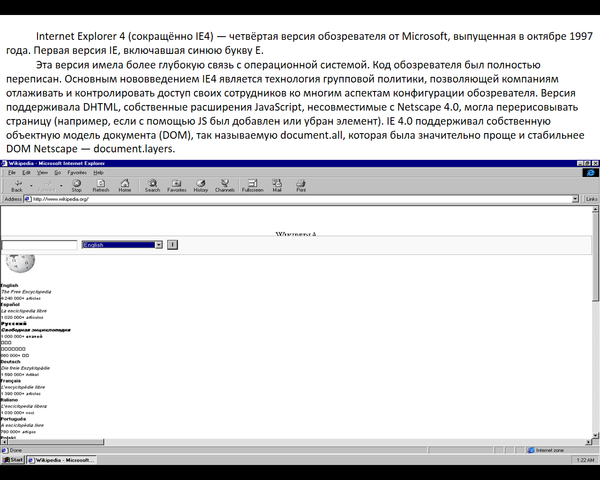Screen dimensions: 600x480
Task: Open the Favorites menu
Action: 78,173
